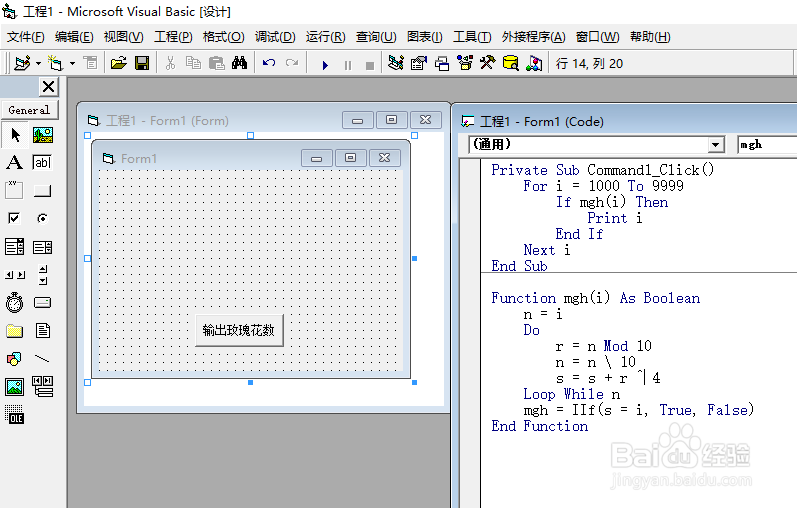Open the 编辑(E) menu
Image resolution: width=797 pixels, height=508 pixels.
pos(74,37)
